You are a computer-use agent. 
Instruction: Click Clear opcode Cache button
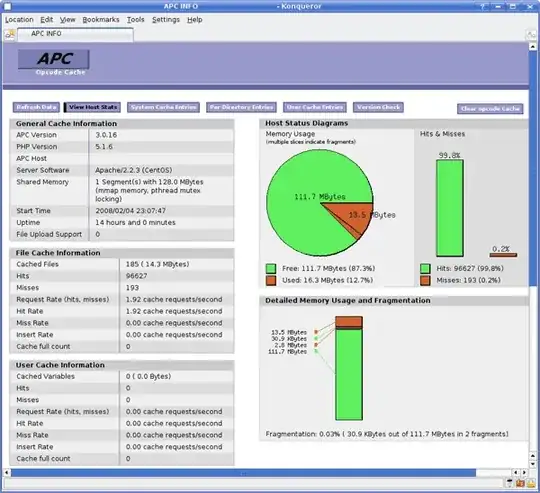490,109
